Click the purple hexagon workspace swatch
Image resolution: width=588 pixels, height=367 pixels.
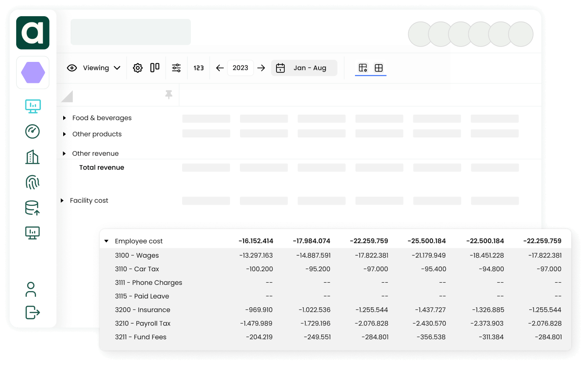(x=32, y=72)
